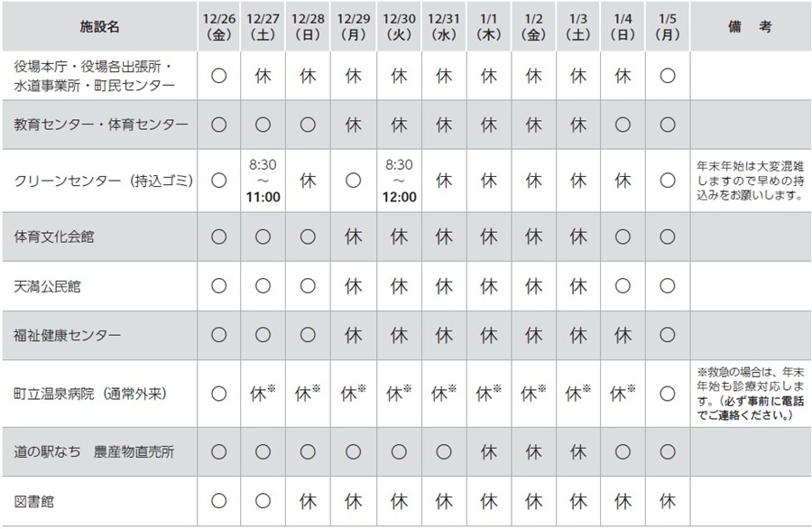
Task: Select the 道の駅なち 農産物直売所 row label
Action: point(98,452)
